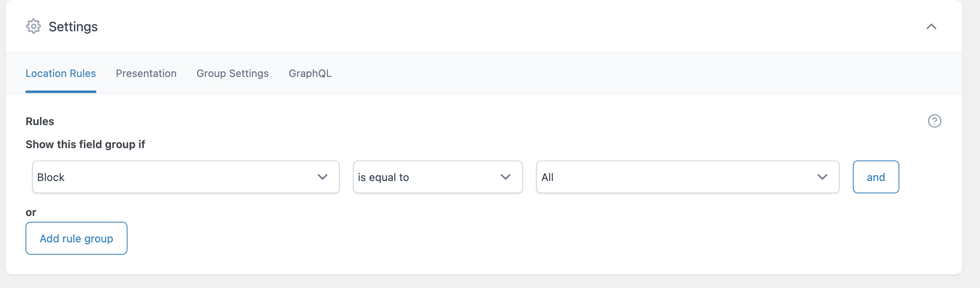
Task: Click the Add rule group button
Action: pos(77,238)
